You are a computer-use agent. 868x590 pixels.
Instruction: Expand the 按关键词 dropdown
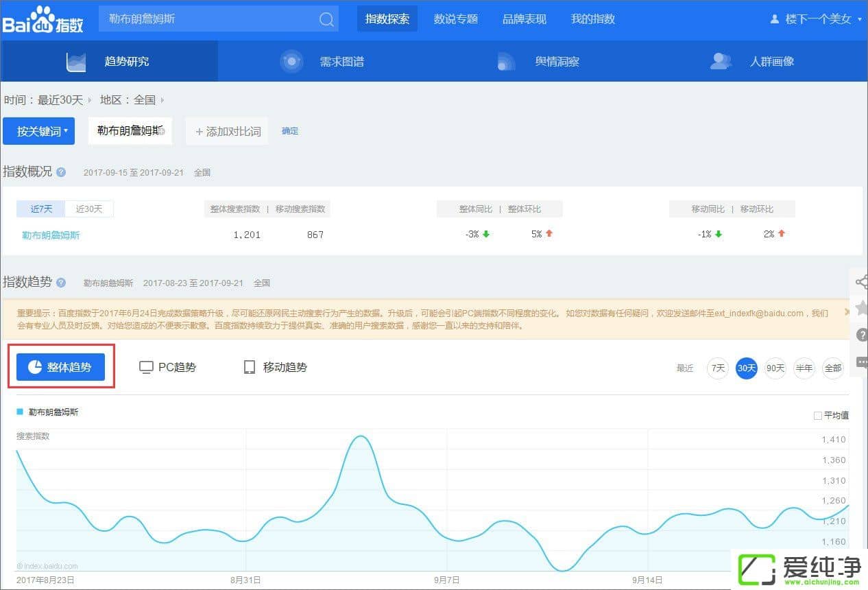(x=39, y=131)
